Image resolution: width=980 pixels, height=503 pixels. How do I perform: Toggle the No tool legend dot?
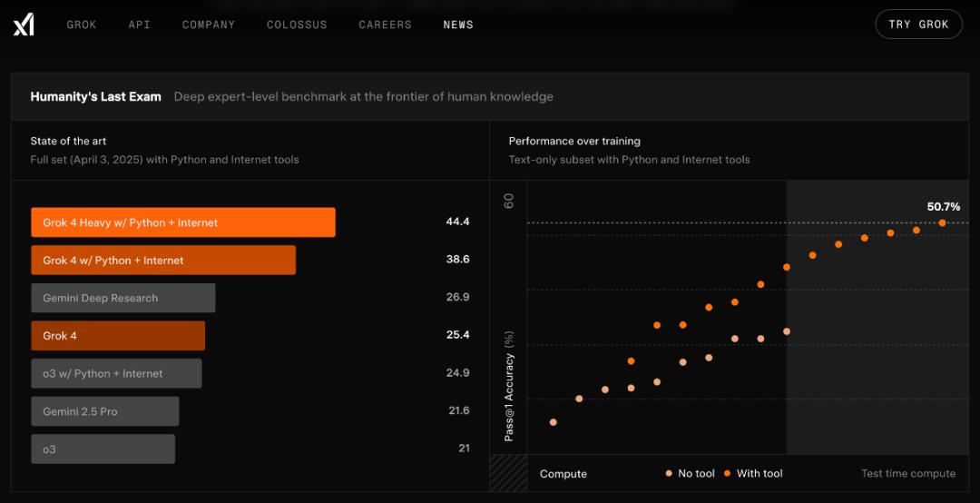pyautogui.click(x=670, y=474)
